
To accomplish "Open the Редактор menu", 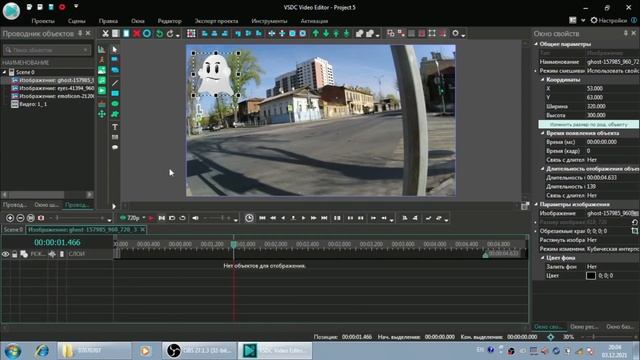I will coord(169,21).
